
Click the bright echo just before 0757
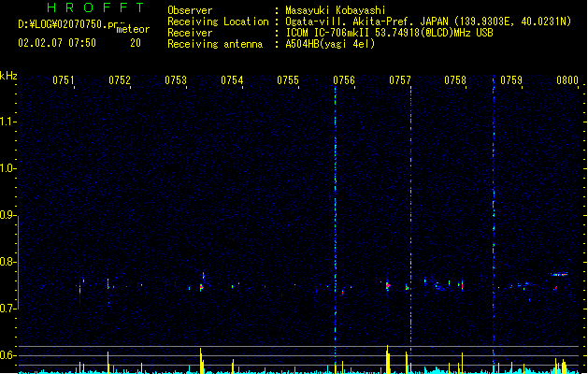pyautogui.click(x=388, y=286)
